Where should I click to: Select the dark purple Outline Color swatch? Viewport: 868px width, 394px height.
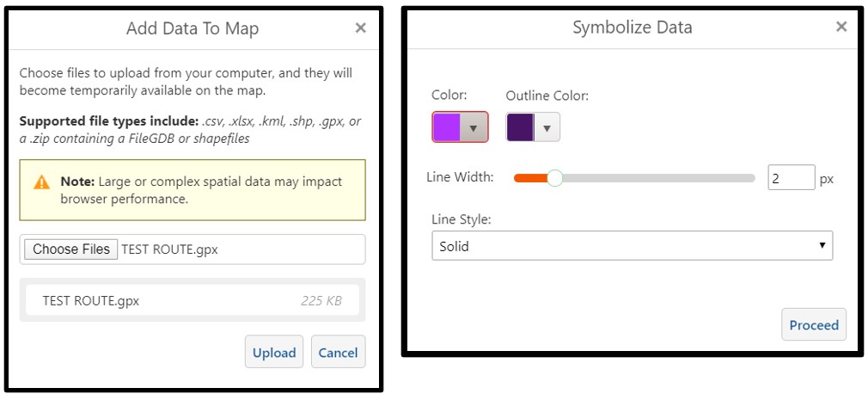point(520,127)
